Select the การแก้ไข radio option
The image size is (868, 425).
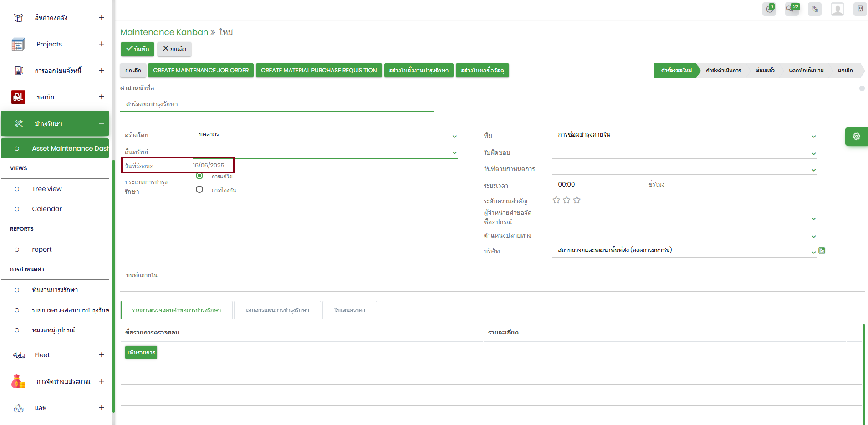(199, 176)
